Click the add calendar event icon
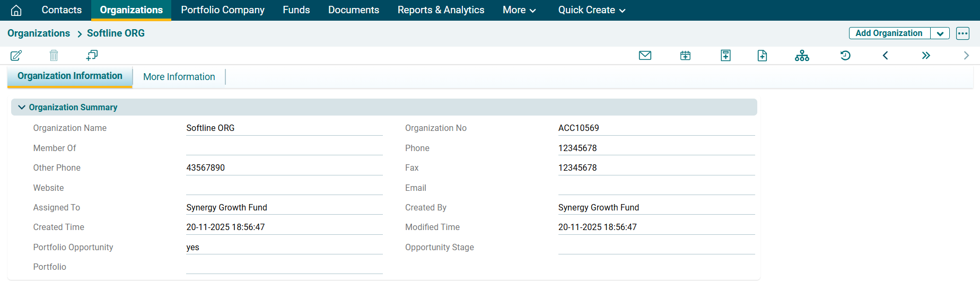 click(685, 56)
